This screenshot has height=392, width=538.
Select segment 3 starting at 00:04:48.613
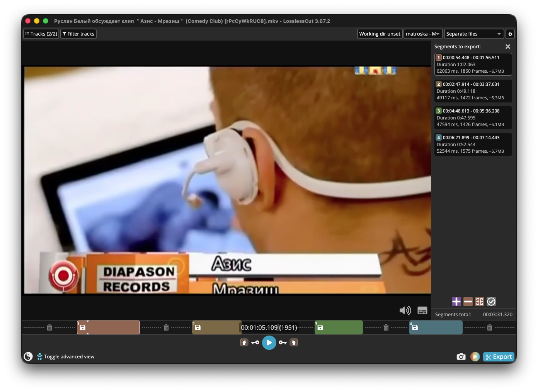click(x=473, y=118)
